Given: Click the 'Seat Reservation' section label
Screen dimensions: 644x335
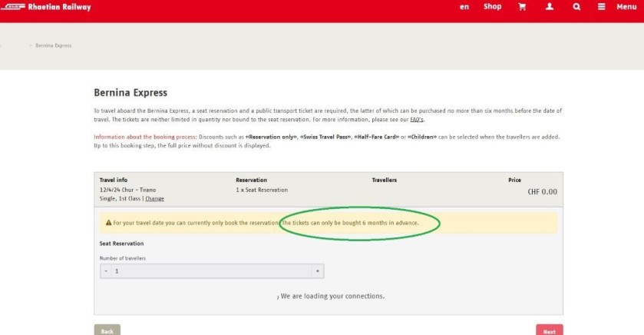Looking at the screenshot, I should (x=121, y=244).
